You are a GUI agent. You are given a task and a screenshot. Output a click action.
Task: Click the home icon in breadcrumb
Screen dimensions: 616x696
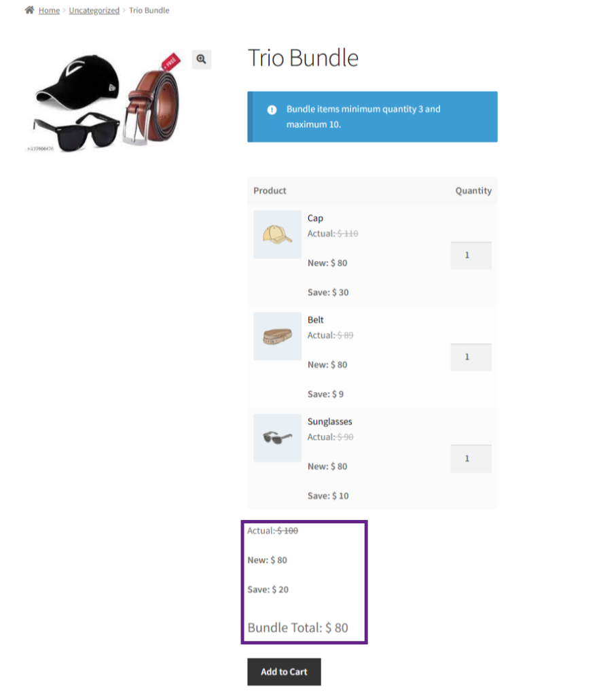point(29,10)
